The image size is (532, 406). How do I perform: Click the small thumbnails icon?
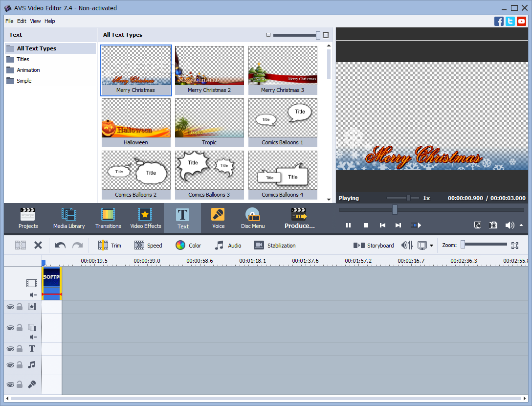(x=268, y=35)
